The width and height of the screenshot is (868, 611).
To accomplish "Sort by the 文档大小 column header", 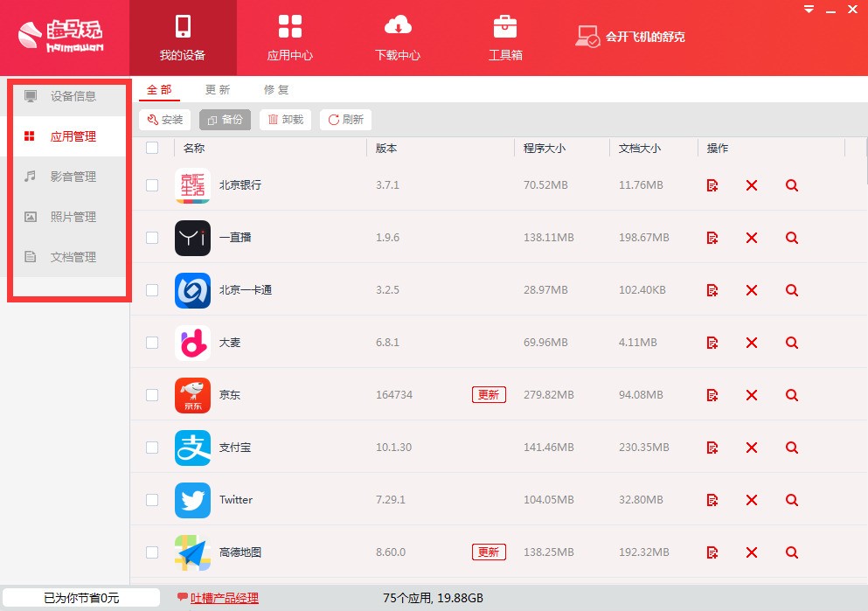I will click(x=640, y=149).
